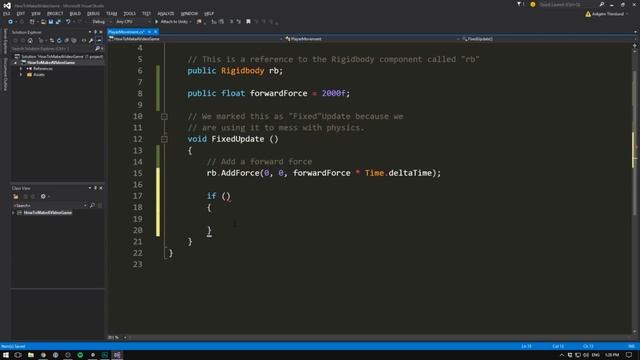The height and width of the screenshot is (360, 640).
Task: Open the Windows Action Center icon
Action: 629,355
